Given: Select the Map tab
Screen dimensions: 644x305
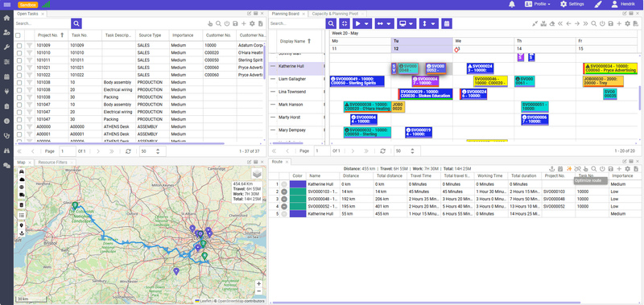Looking at the screenshot, I should (21, 162).
